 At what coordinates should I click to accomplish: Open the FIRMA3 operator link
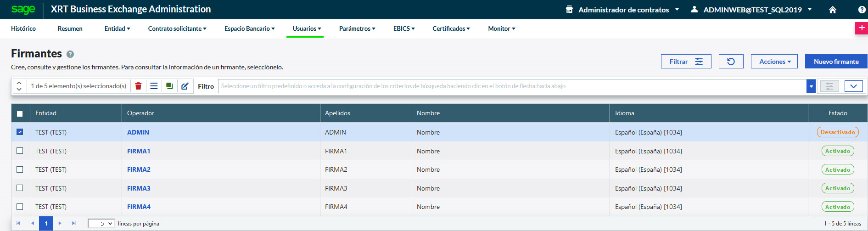coord(139,188)
